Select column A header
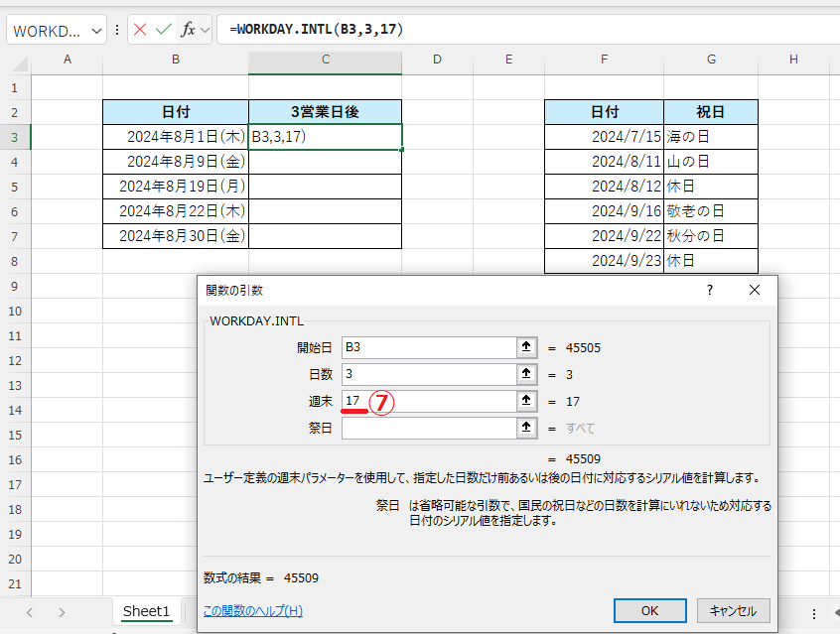 coord(67,60)
